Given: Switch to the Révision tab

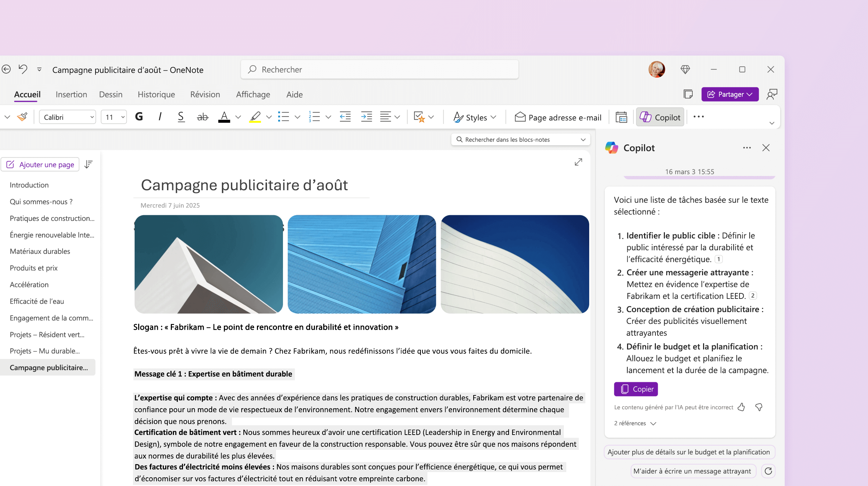Looking at the screenshot, I should click(x=205, y=94).
